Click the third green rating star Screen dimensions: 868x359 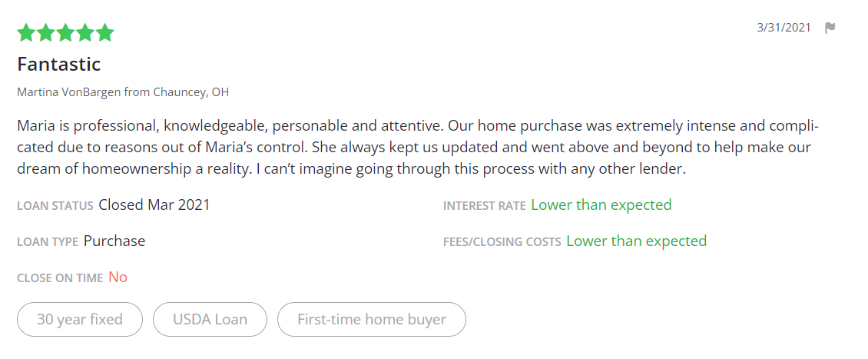click(x=65, y=33)
